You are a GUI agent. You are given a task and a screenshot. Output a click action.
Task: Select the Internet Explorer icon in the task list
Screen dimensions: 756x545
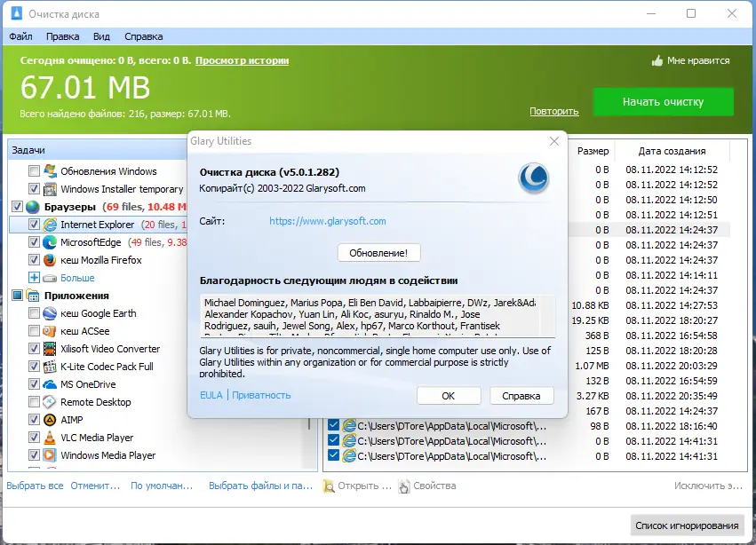tap(48, 224)
